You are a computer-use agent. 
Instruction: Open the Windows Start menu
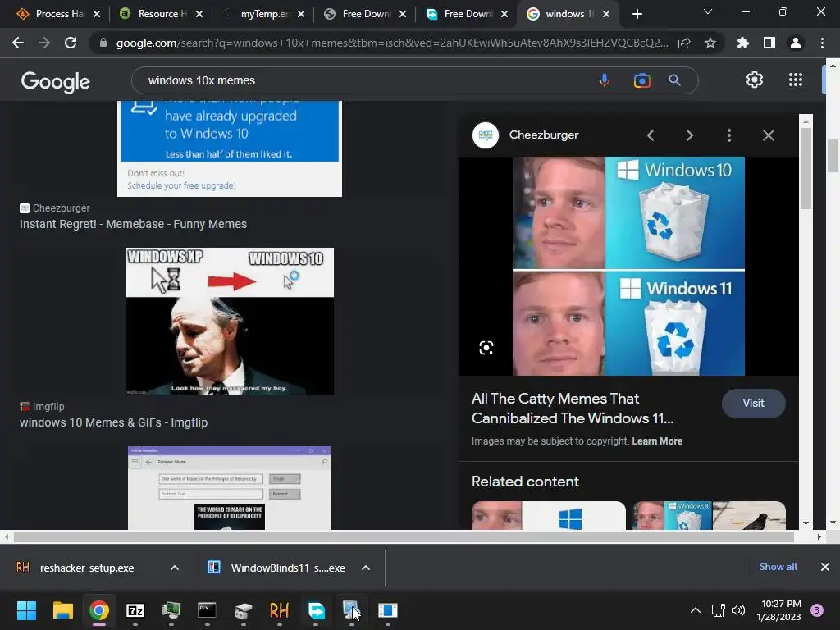pyautogui.click(x=26, y=610)
